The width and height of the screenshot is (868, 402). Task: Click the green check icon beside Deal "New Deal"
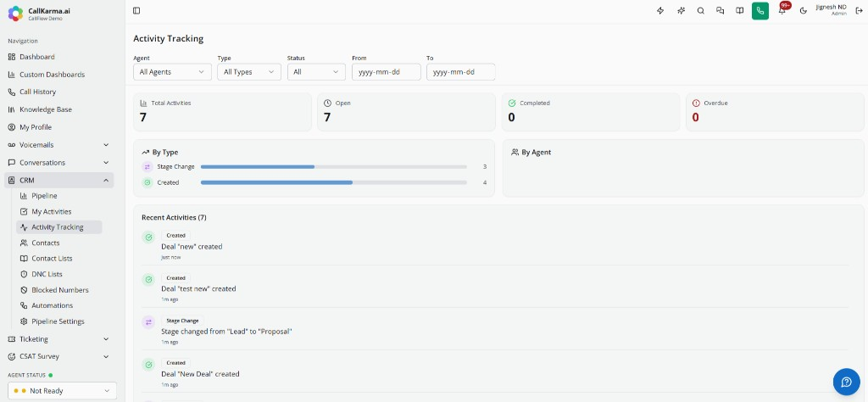(x=148, y=365)
